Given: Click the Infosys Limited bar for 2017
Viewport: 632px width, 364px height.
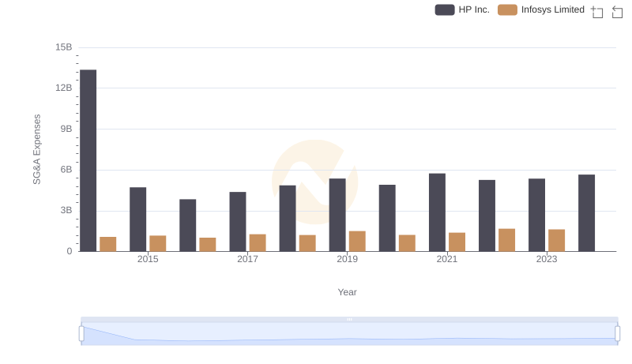Looking at the screenshot, I should [258, 243].
